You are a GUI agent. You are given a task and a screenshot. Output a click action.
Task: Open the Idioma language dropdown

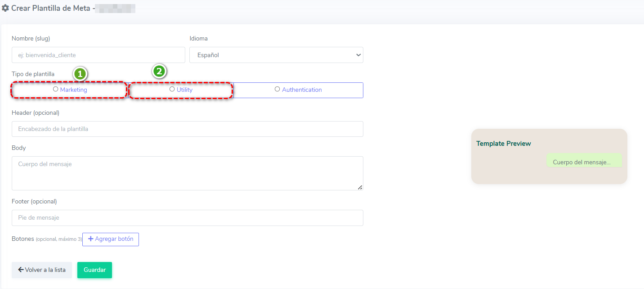click(276, 55)
